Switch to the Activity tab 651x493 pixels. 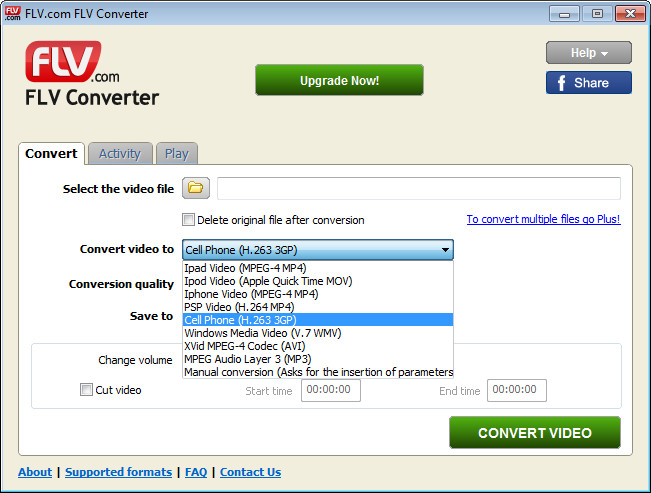point(120,154)
